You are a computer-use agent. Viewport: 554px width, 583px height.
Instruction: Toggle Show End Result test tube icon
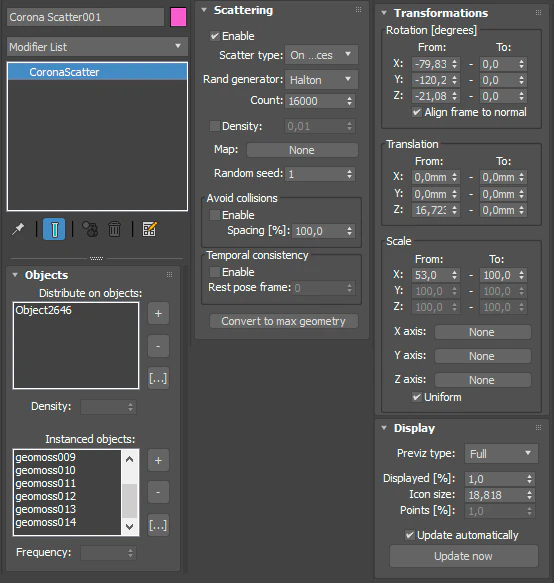pos(54,229)
